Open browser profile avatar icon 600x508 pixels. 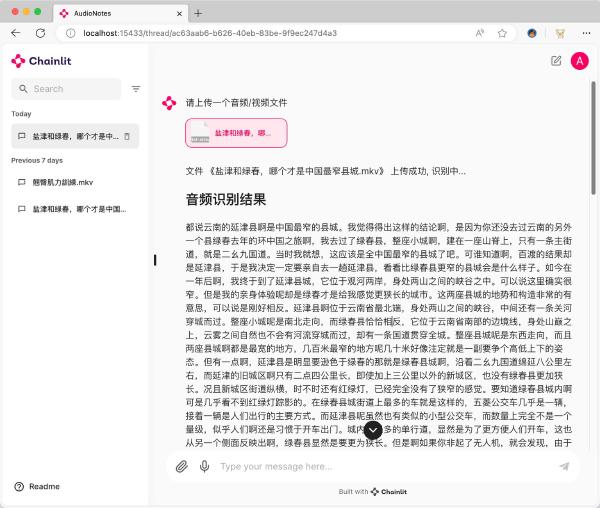pyautogui.click(x=532, y=33)
